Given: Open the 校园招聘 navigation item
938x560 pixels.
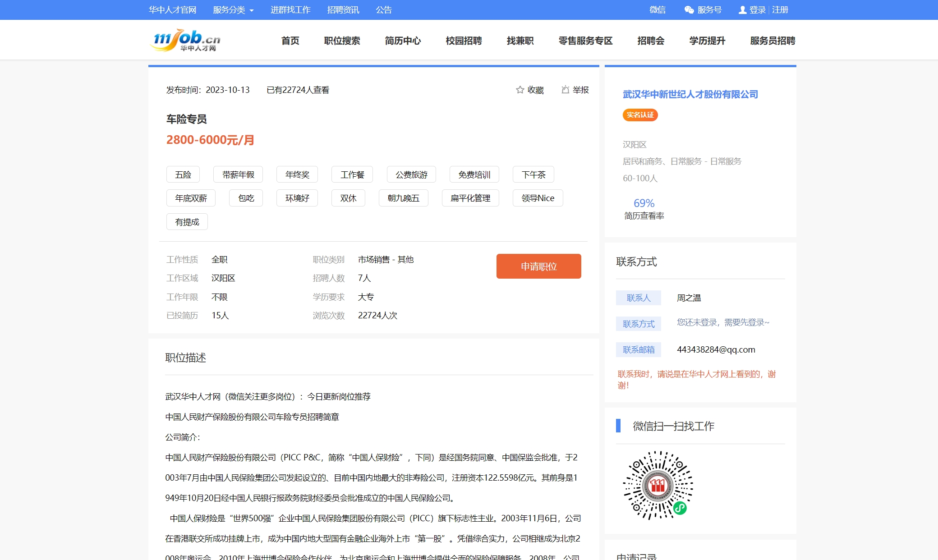Looking at the screenshot, I should (464, 41).
